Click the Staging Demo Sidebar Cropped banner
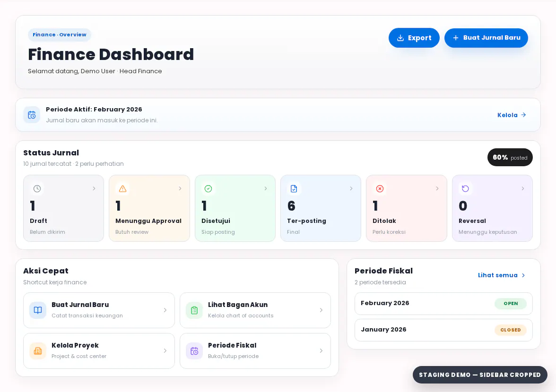 click(480, 375)
